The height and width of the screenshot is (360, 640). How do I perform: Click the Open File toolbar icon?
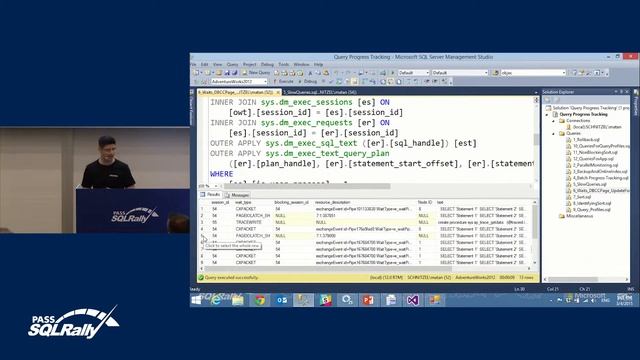219,73
